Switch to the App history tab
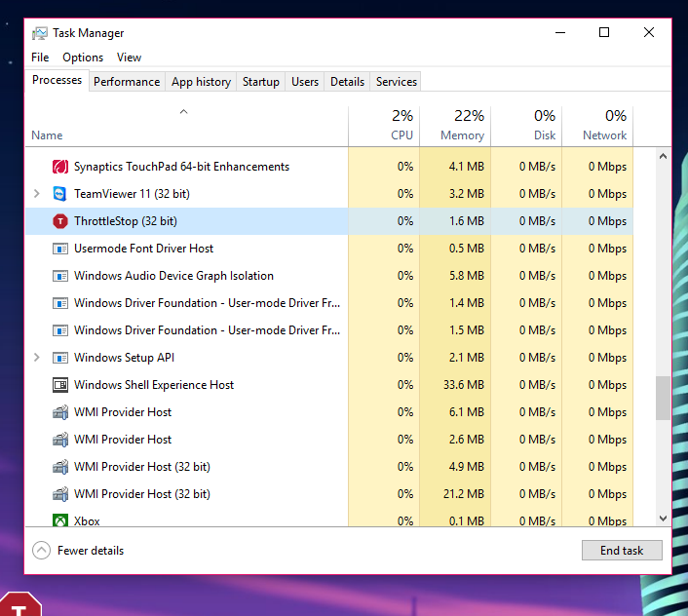This screenshot has width=688, height=616. (201, 82)
